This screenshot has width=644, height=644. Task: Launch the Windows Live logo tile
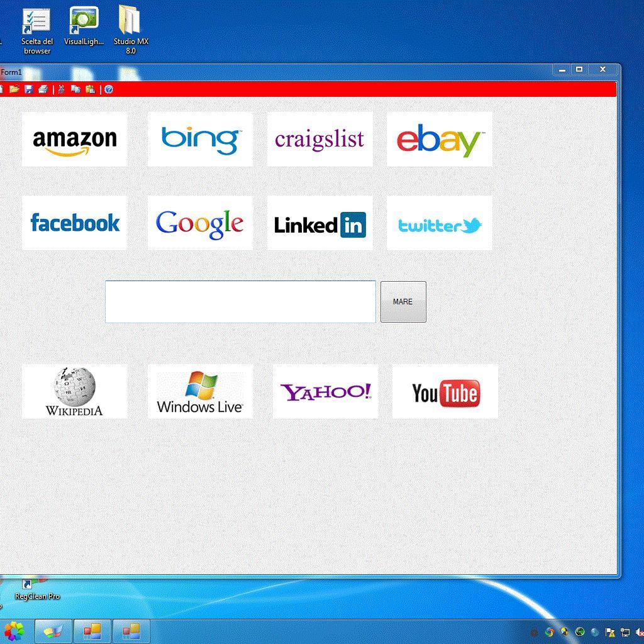point(201,391)
